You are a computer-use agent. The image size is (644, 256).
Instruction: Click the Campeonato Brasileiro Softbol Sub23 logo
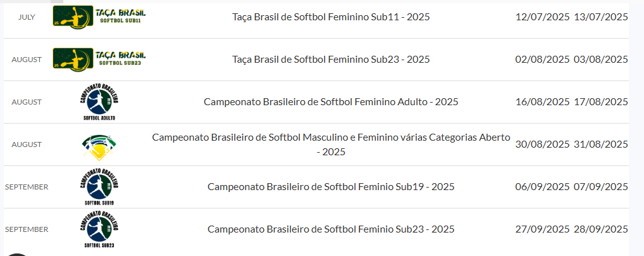(99, 229)
